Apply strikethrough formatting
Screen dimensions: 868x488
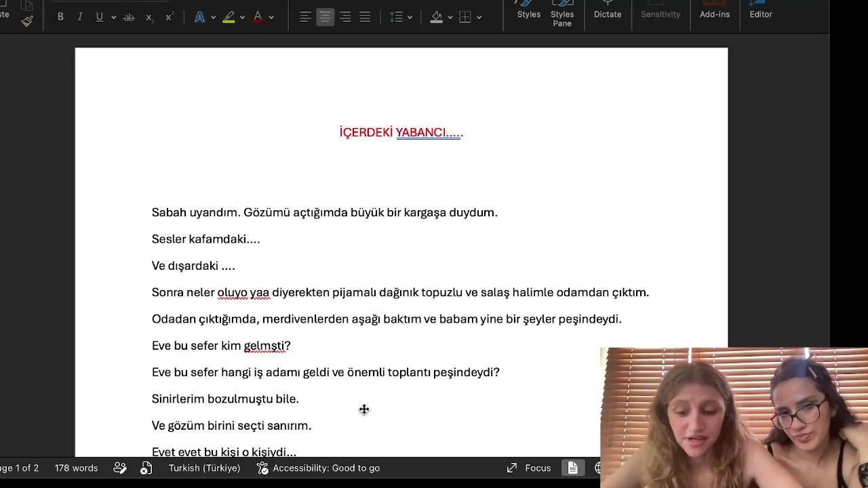[128, 17]
